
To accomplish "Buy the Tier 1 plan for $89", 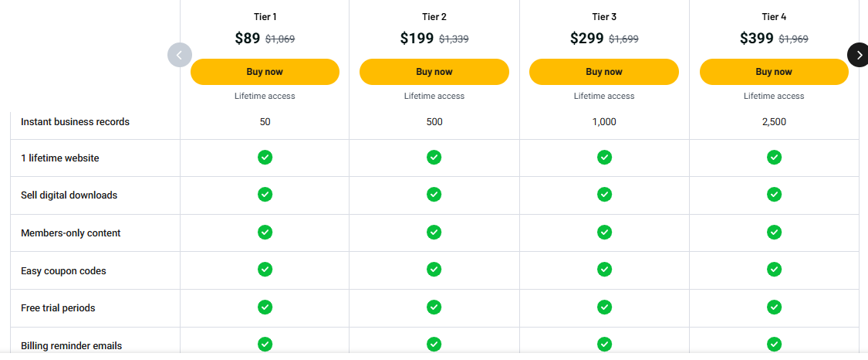I will [265, 71].
